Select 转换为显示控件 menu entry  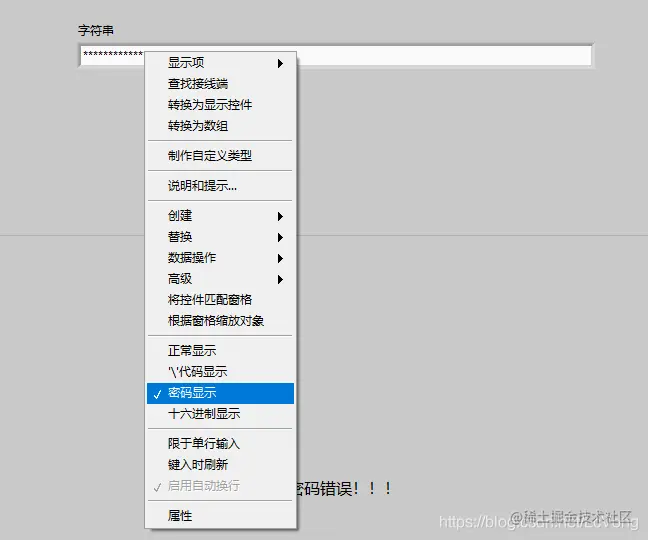pyautogui.click(x=220, y=105)
